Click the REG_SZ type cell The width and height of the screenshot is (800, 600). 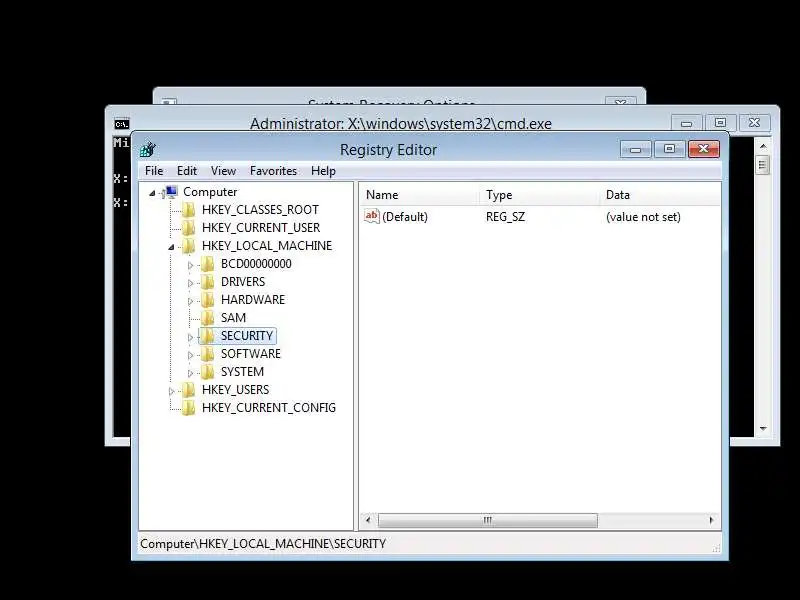(505, 217)
